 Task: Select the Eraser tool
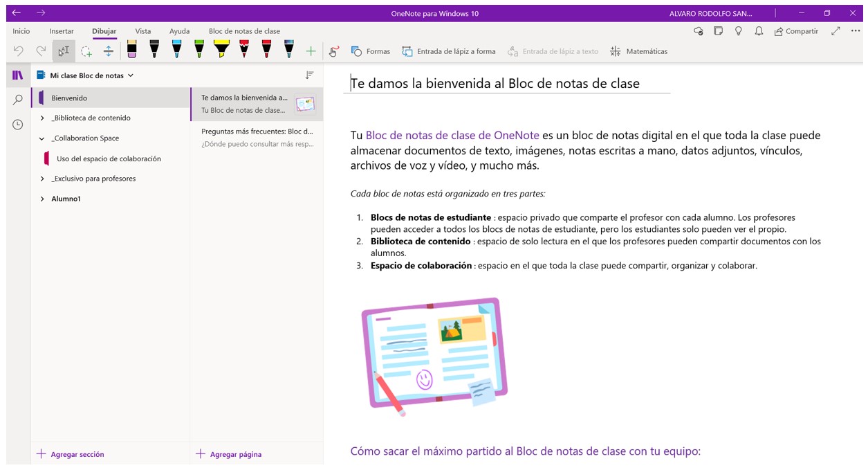132,51
